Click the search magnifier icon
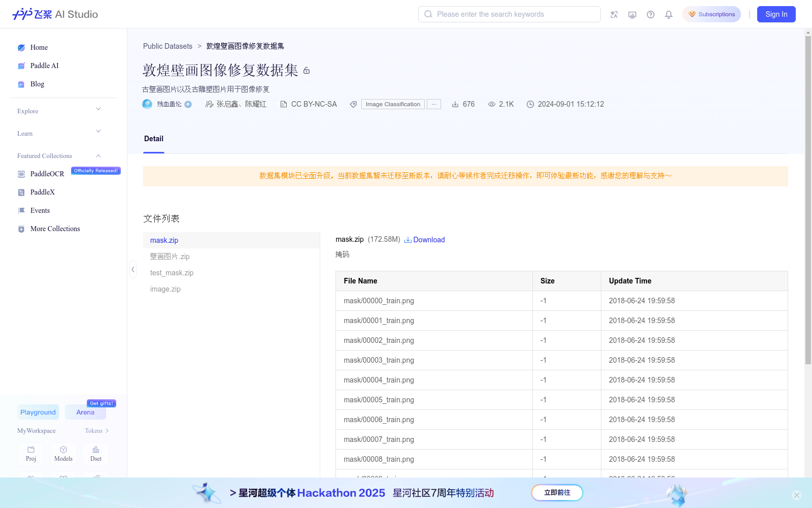This screenshot has width=812, height=508. (428, 14)
